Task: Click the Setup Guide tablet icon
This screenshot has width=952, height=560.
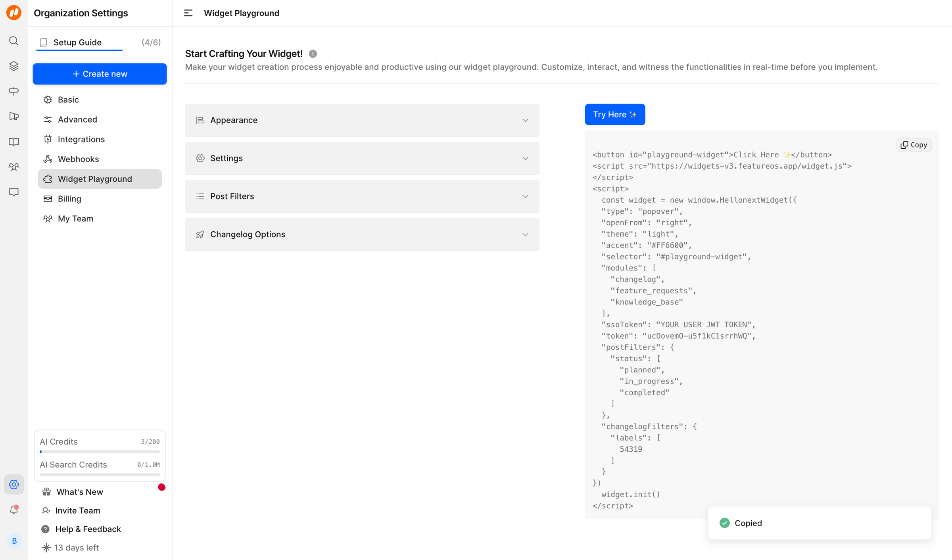Action: (44, 42)
